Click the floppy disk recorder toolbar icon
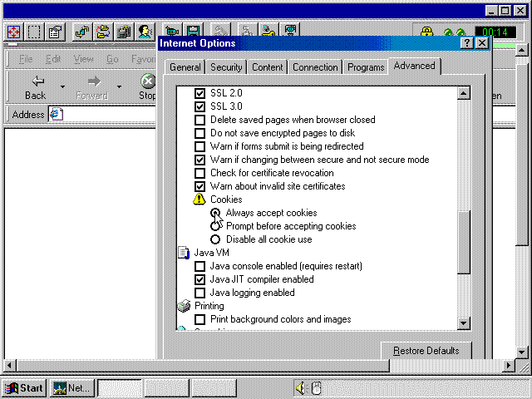This screenshot has height=399, width=532. [193, 31]
